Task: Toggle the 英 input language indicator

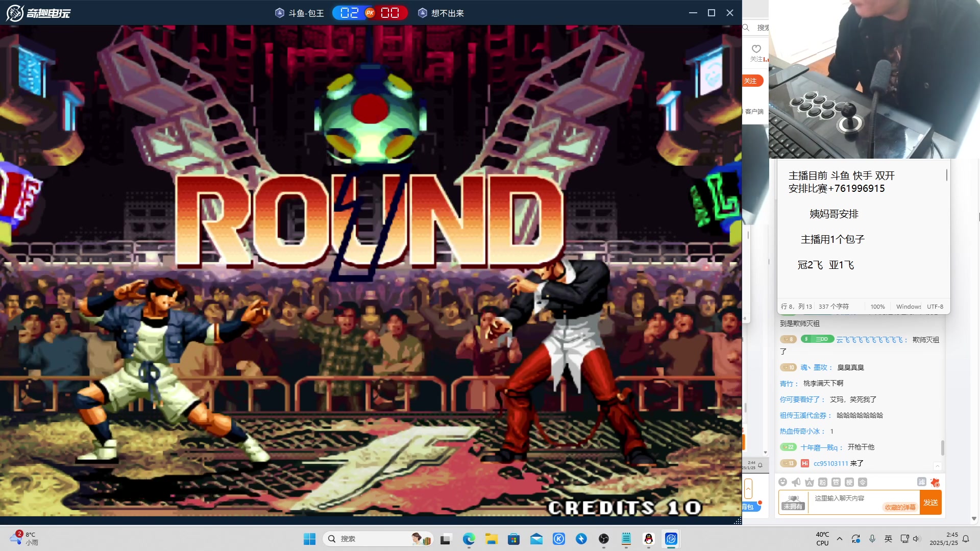Action: [889, 539]
